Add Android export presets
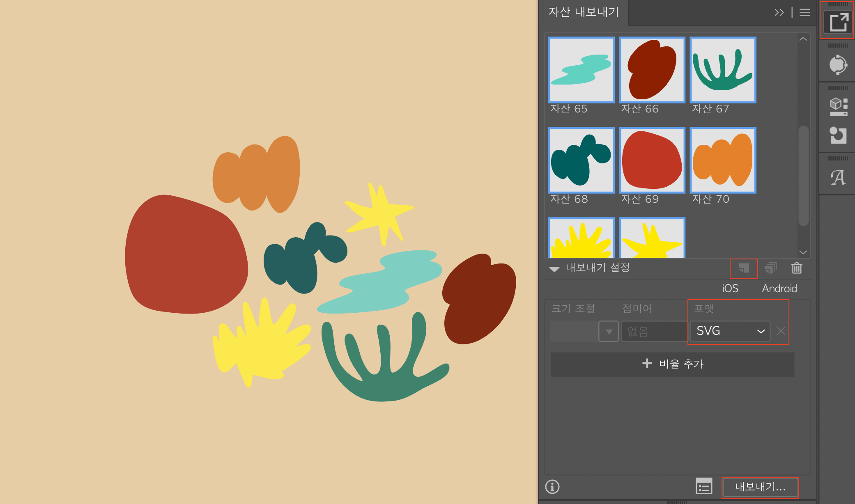 (779, 289)
